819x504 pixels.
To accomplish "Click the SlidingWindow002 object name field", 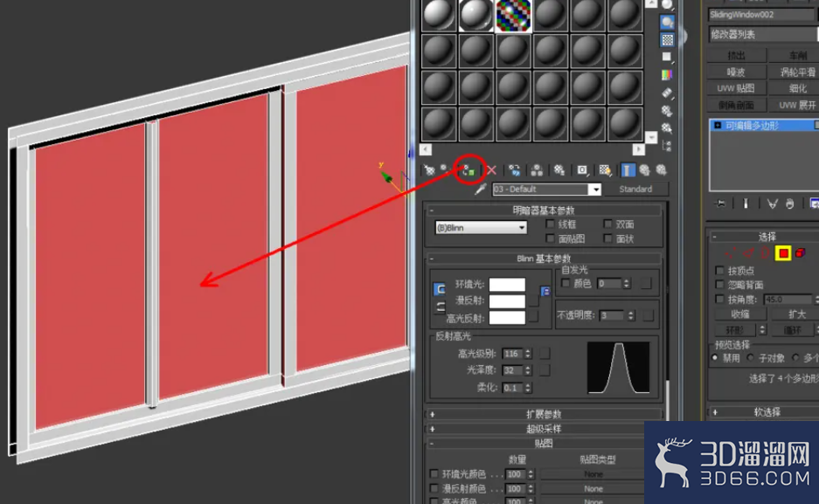I will pyautogui.click(x=763, y=15).
